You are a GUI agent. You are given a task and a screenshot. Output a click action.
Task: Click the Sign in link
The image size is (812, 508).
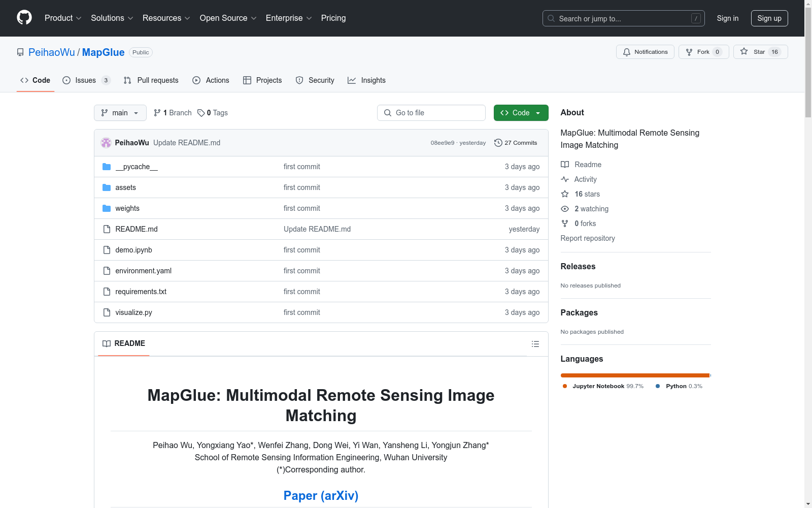[727, 18]
